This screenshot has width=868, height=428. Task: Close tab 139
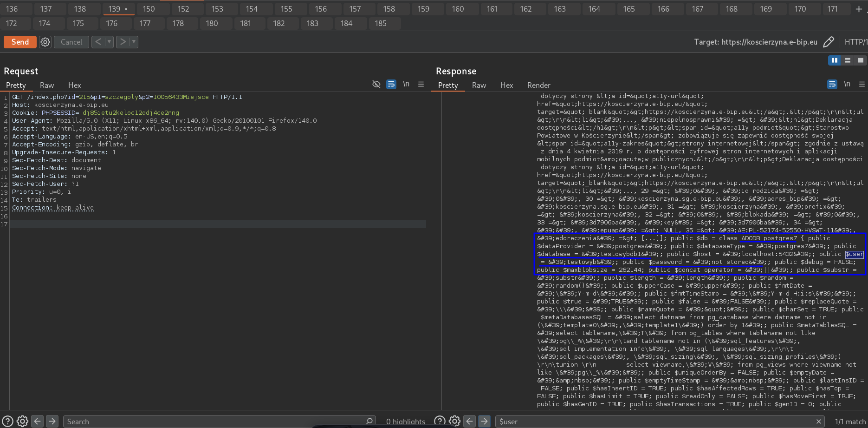coord(126,9)
